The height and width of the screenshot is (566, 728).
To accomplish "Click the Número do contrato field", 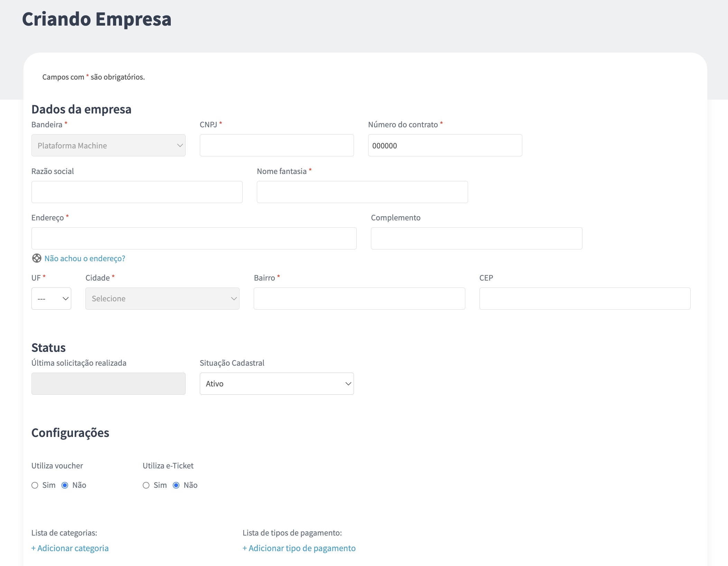I will [x=445, y=145].
